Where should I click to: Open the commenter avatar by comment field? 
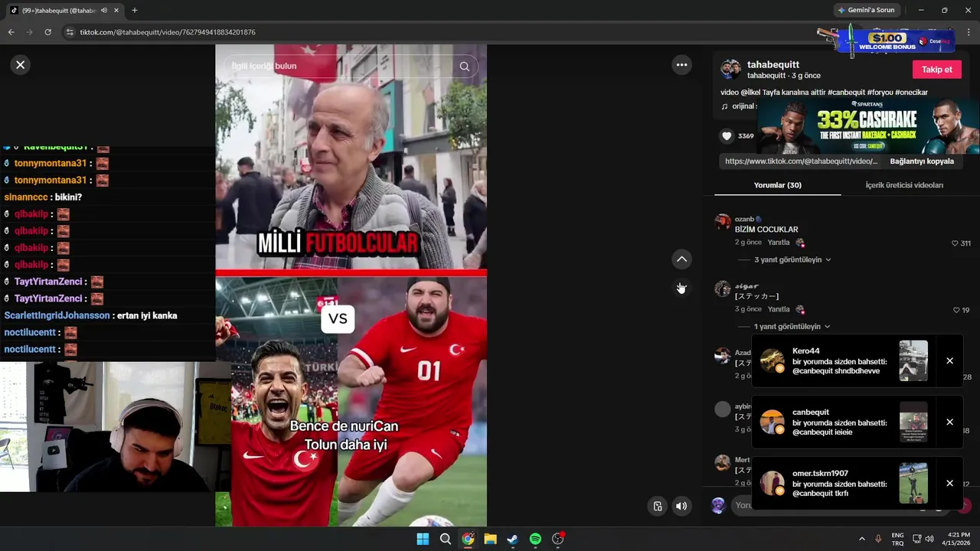718,505
